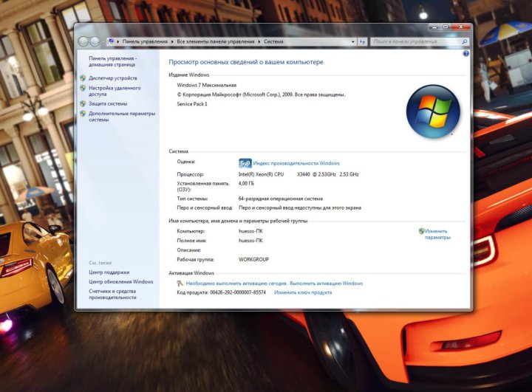The image size is (532, 392).
Task: Click the Windows logo orb image
Action: (x=433, y=111)
